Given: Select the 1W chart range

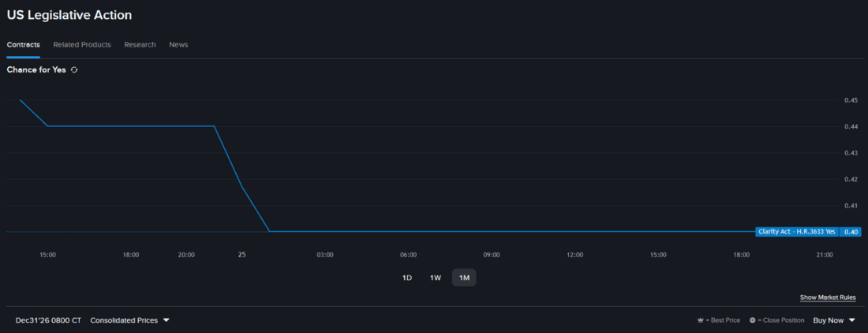Looking at the screenshot, I should (x=436, y=278).
